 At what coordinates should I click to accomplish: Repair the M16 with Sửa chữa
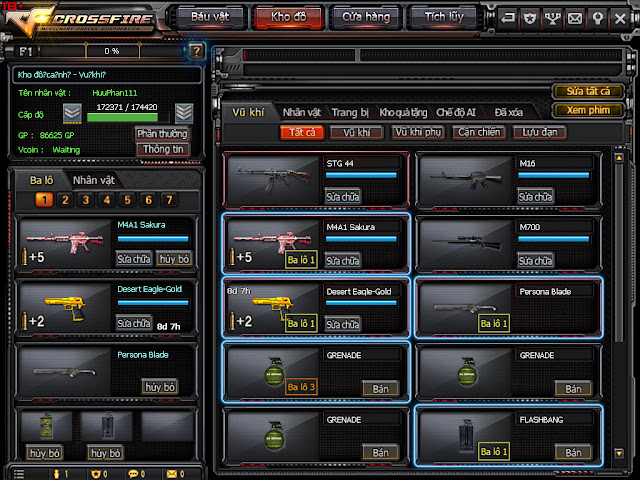[x=535, y=197]
